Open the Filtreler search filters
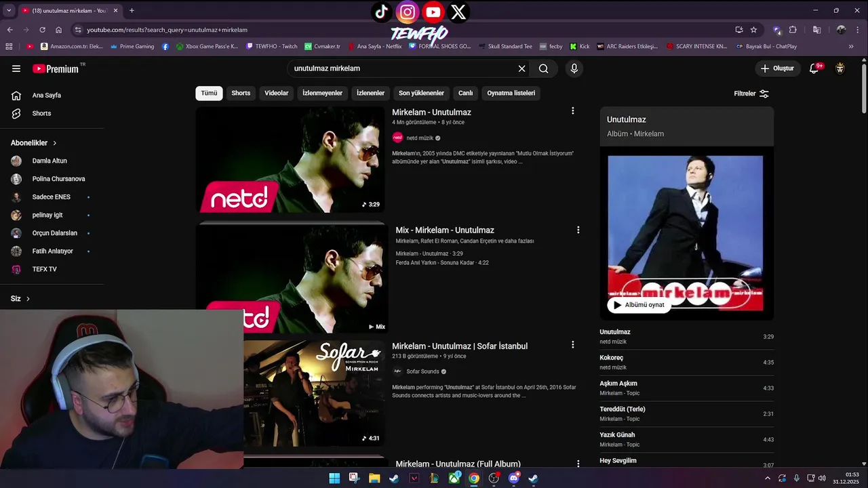 coord(751,94)
